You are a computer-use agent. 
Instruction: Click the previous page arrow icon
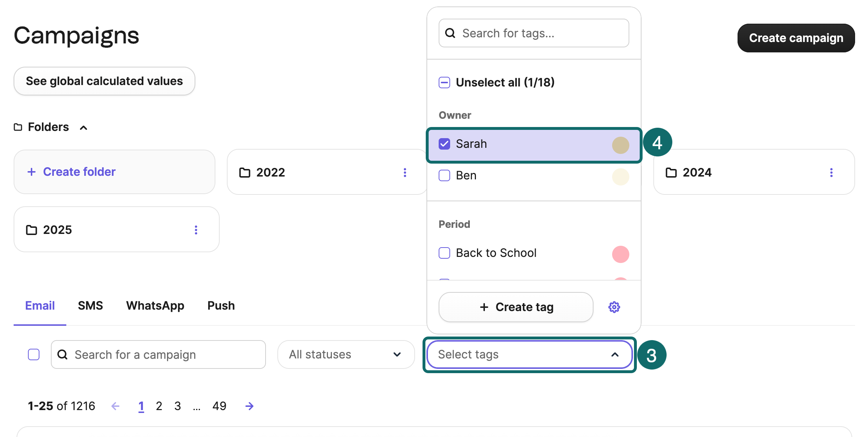coord(115,406)
